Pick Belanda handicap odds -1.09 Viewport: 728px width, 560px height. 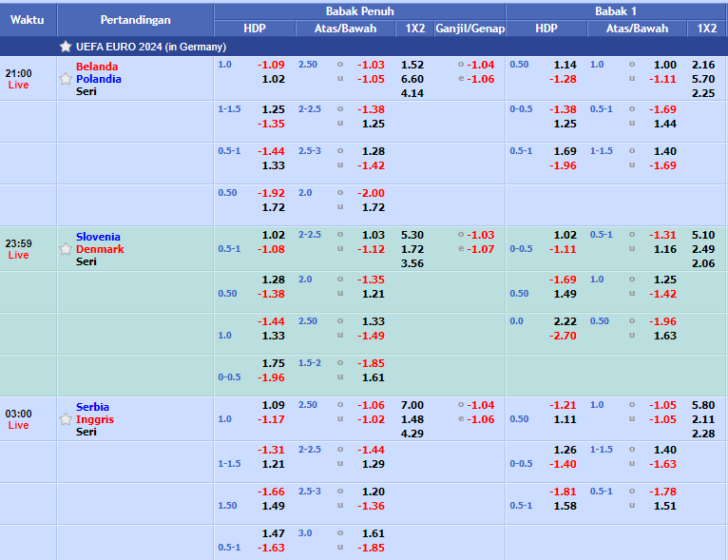(271, 65)
